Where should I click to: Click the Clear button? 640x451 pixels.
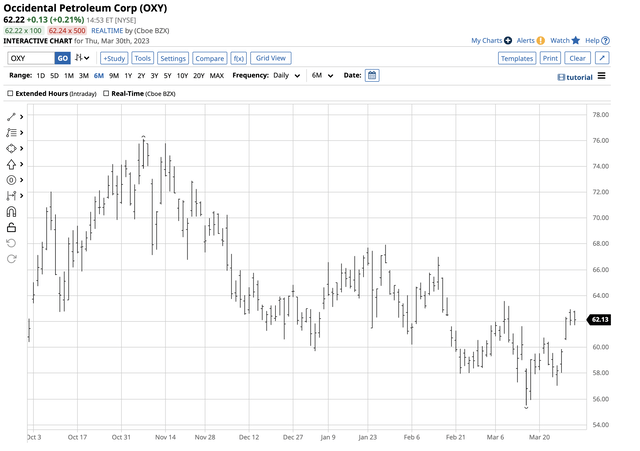point(577,58)
